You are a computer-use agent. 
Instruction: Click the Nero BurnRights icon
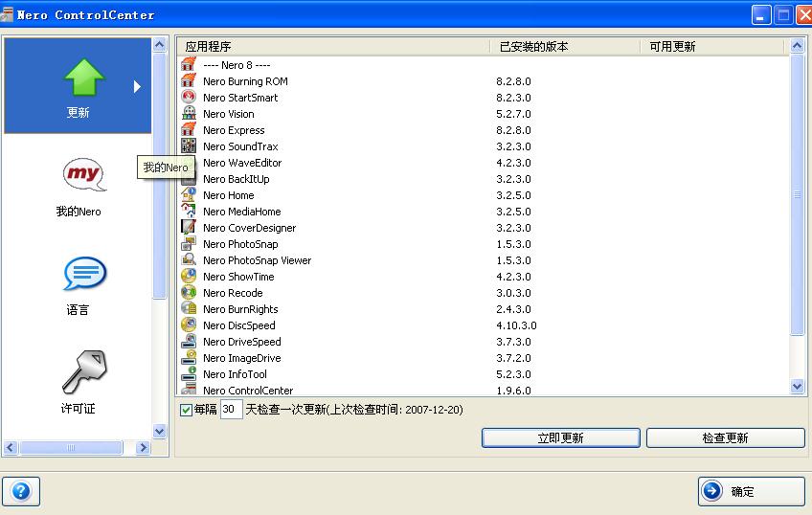pyautogui.click(x=189, y=309)
